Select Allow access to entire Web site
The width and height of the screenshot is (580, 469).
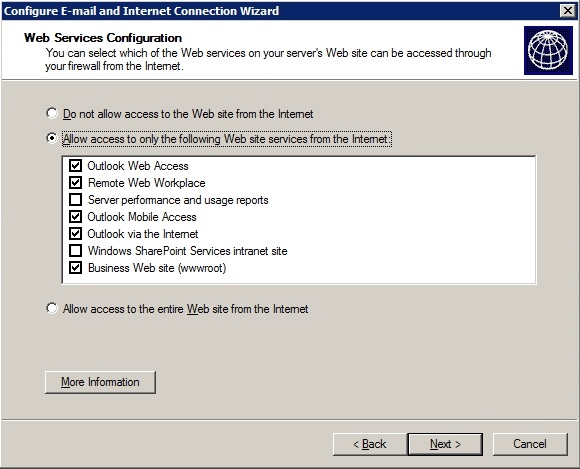coord(52,308)
